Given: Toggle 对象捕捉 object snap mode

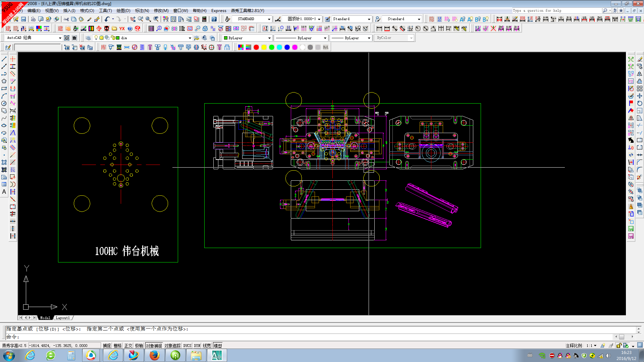Looking at the screenshot, I should coord(154,346).
